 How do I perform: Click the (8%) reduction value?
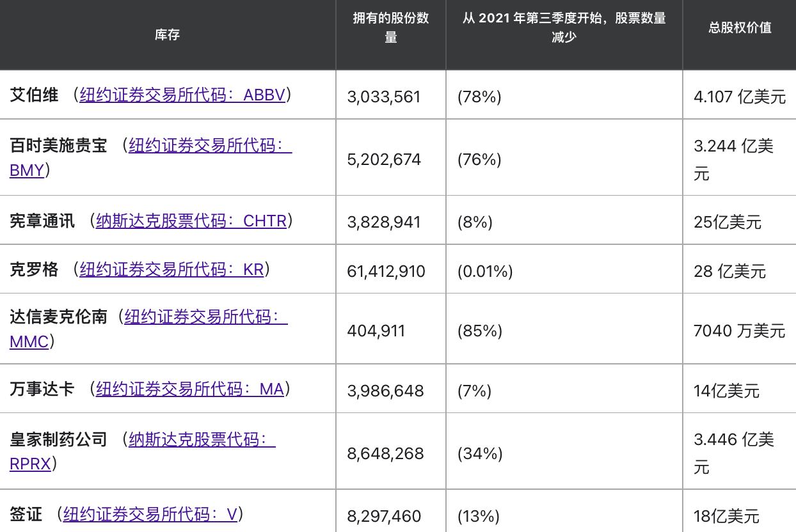tap(475, 222)
